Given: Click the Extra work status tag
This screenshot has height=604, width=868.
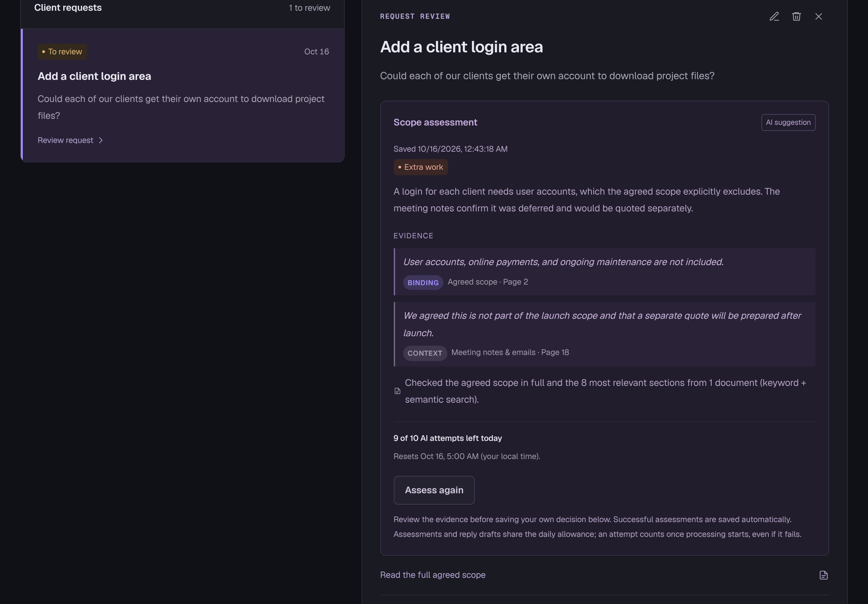Looking at the screenshot, I should pyautogui.click(x=421, y=167).
